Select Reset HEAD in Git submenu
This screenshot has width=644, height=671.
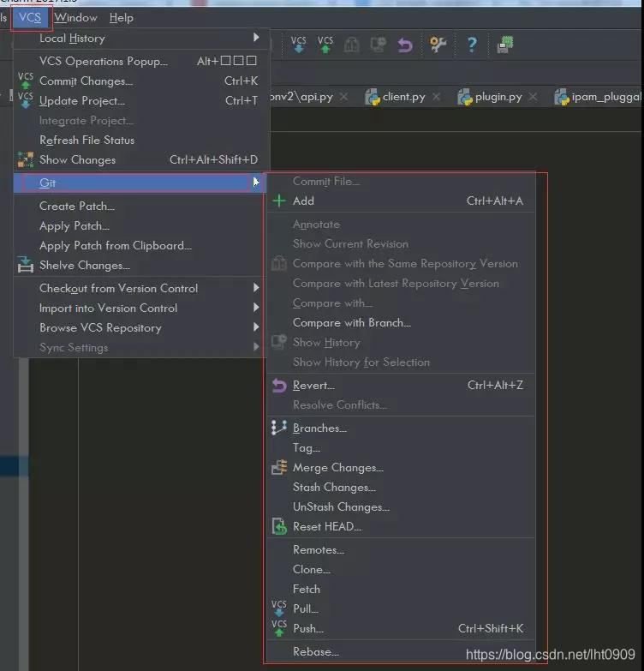(x=401, y=526)
